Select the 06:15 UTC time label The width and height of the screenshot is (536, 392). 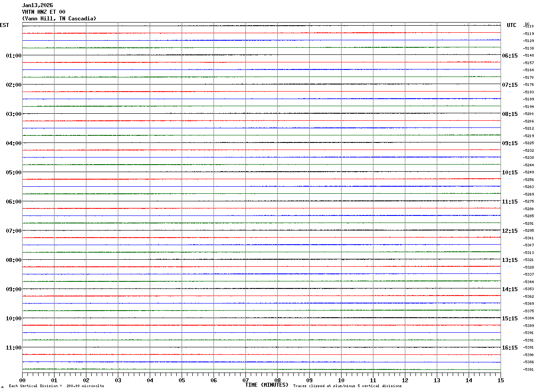510,56
